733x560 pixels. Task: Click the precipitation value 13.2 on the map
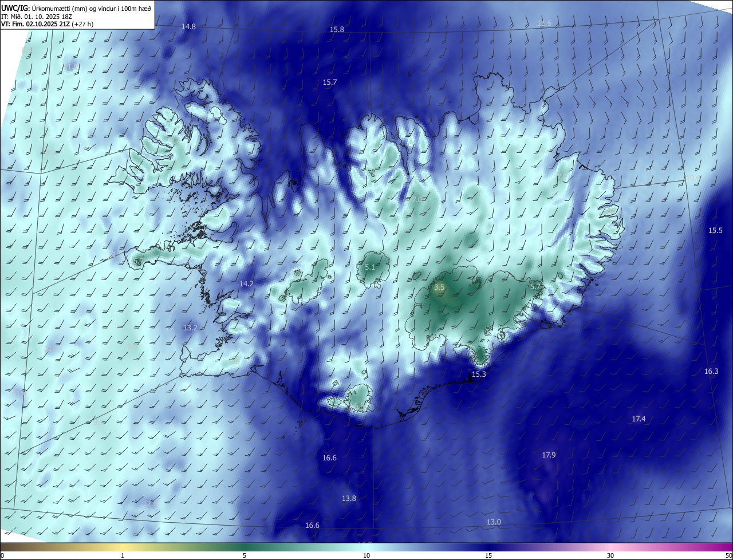click(x=190, y=328)
